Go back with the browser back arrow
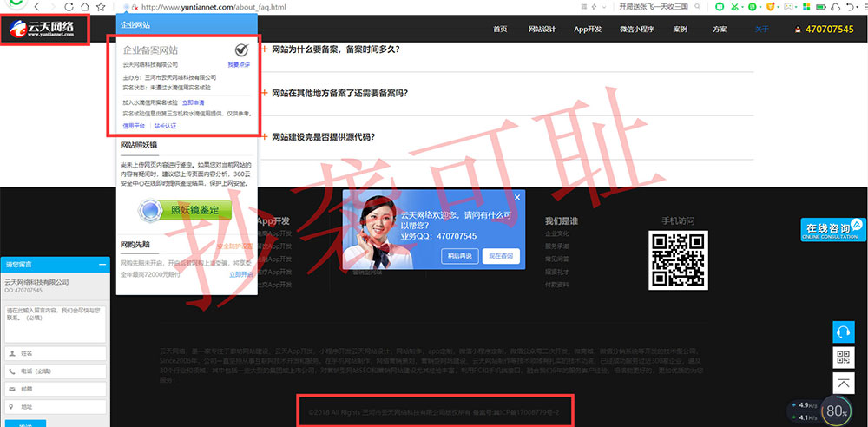Screen dimensions: 868x427 pyautogui.click(x=36, y=7)
